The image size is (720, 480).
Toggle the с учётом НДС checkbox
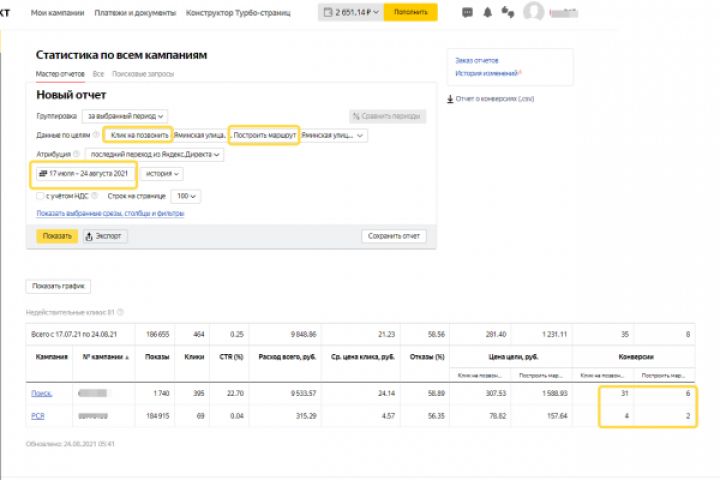click(40, 197)
